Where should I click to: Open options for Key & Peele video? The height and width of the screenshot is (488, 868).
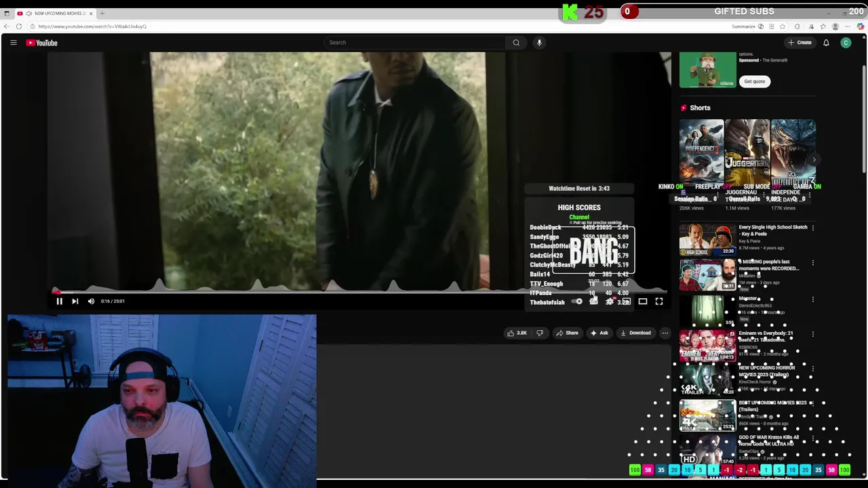click(x=812, y=228)
